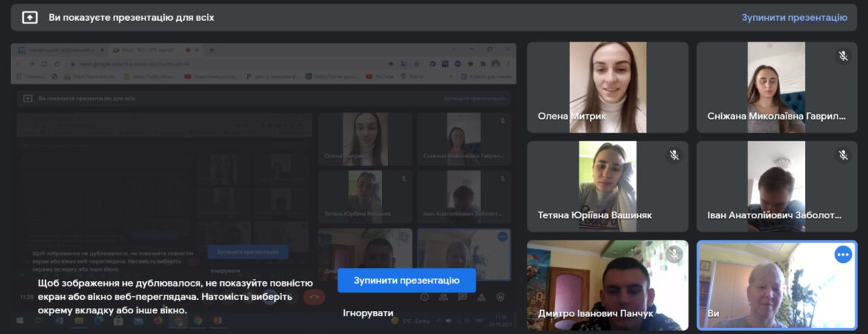This screenshot has height=334, width=868.
Task: Click muted mic icon on Іван Анатолійович tile
Action: (x=843, y=155)
